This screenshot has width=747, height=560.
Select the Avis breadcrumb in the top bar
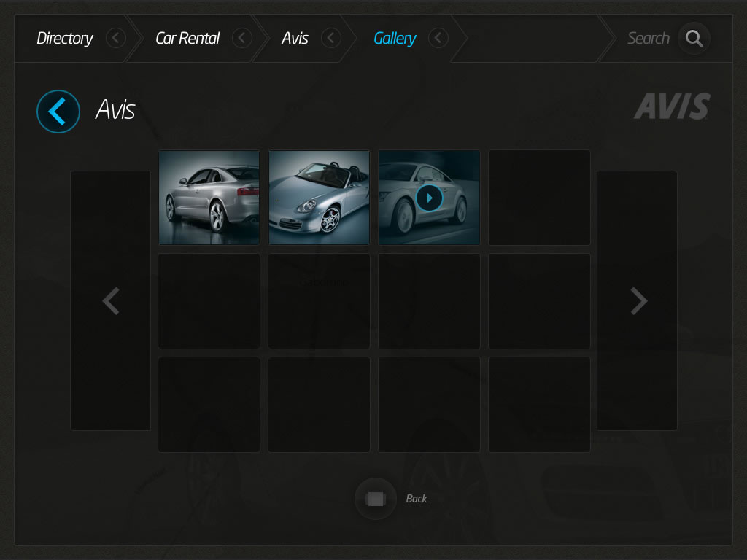(x=295, y=39)
